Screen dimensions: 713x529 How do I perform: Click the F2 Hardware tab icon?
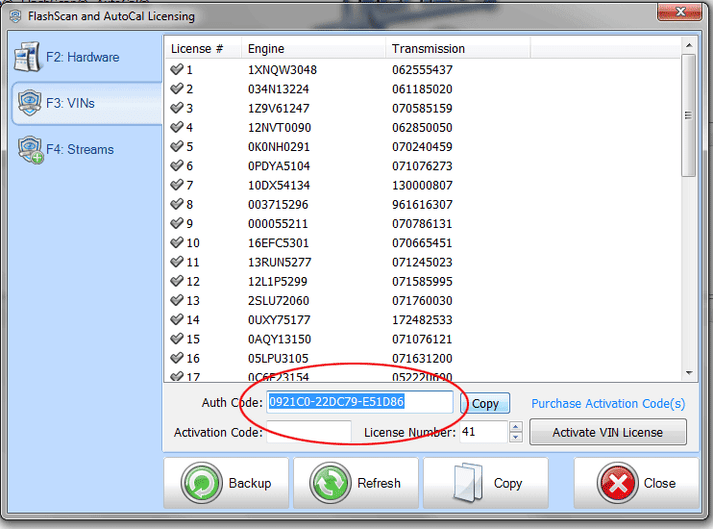click(x=27, y=57)
